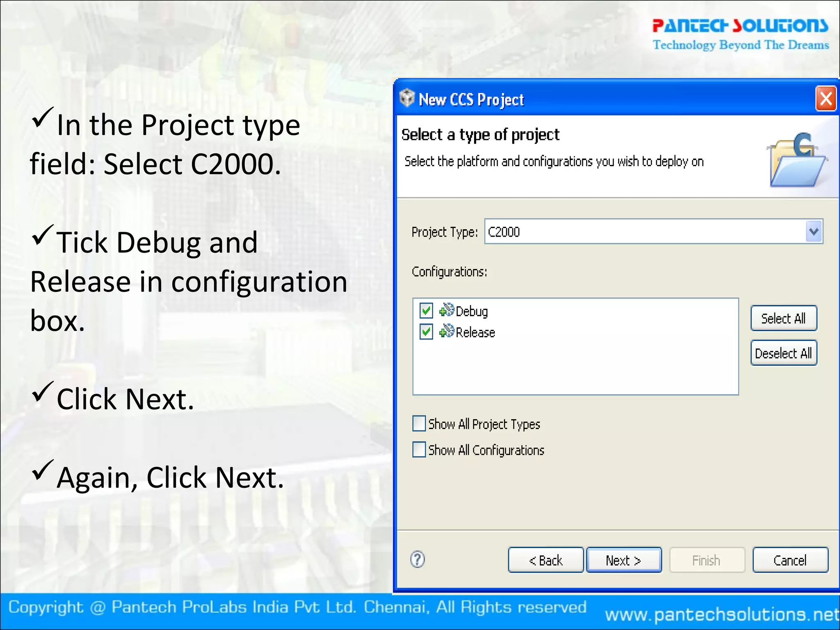This screenshot has width=840, height=630.
Task: Click the Deselect All button
Action: pos(783,353)
